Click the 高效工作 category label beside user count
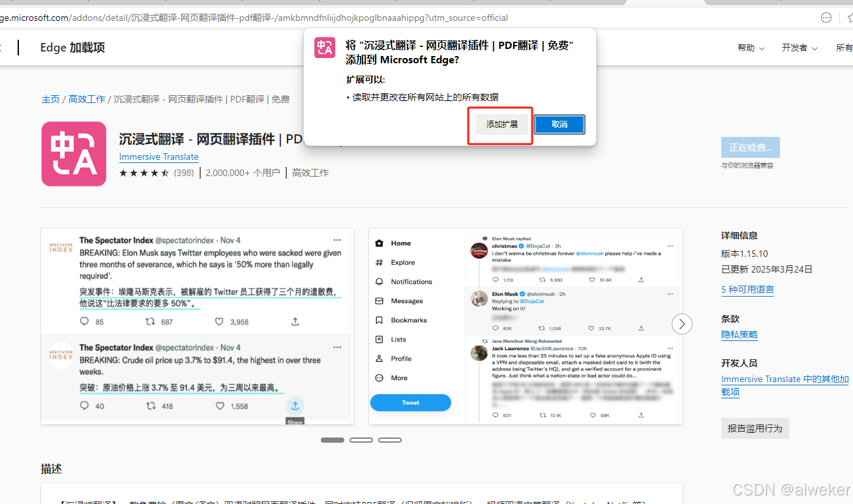Image resolution: width=853 pixels, height=504 pixels. coord(310,173)
